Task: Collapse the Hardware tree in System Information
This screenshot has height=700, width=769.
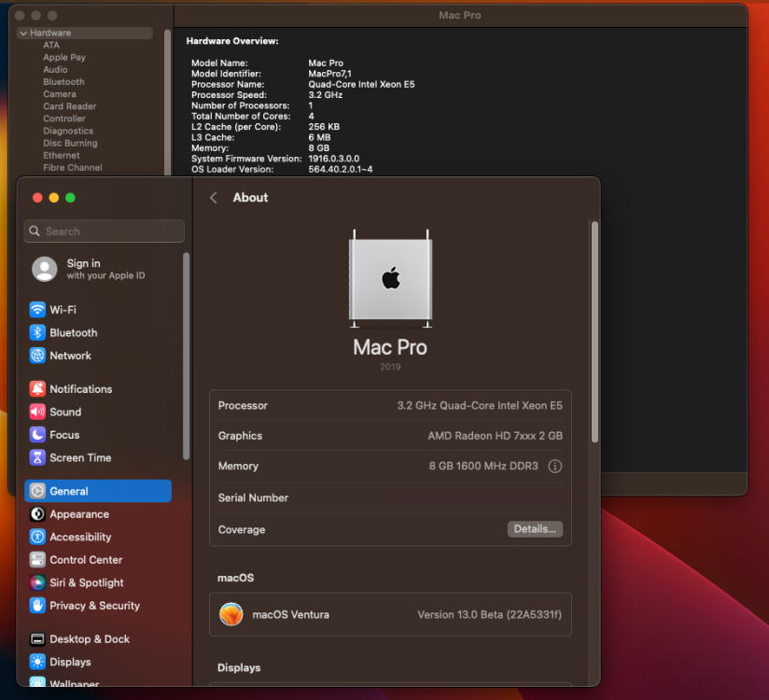Action: [23, 33]
